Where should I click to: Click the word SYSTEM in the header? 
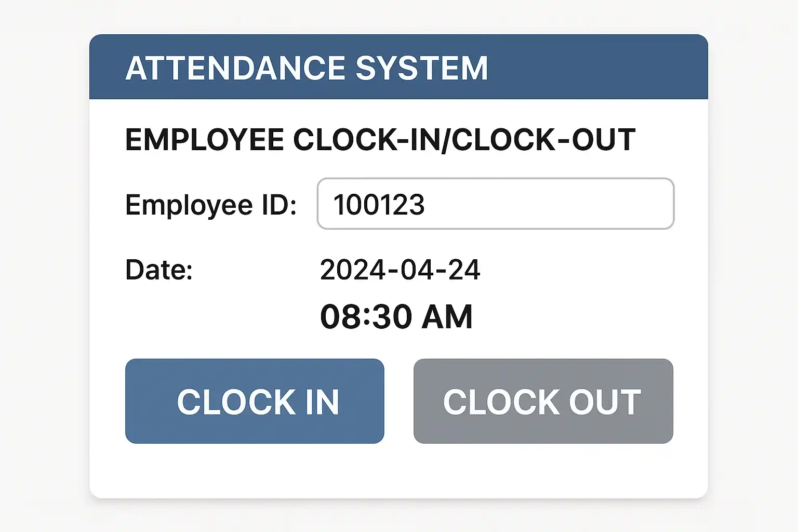point(421,68)
